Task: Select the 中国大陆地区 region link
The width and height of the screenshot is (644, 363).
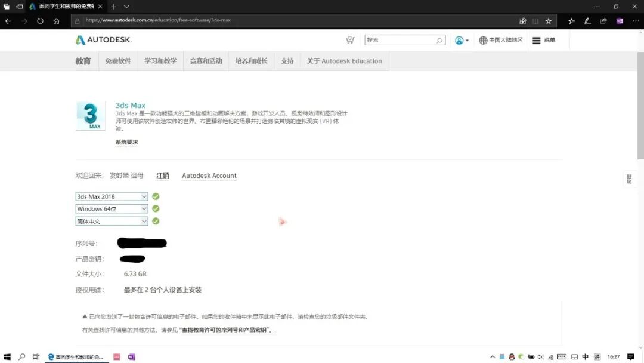Action: pyautogui.click(x=506, y=40)
